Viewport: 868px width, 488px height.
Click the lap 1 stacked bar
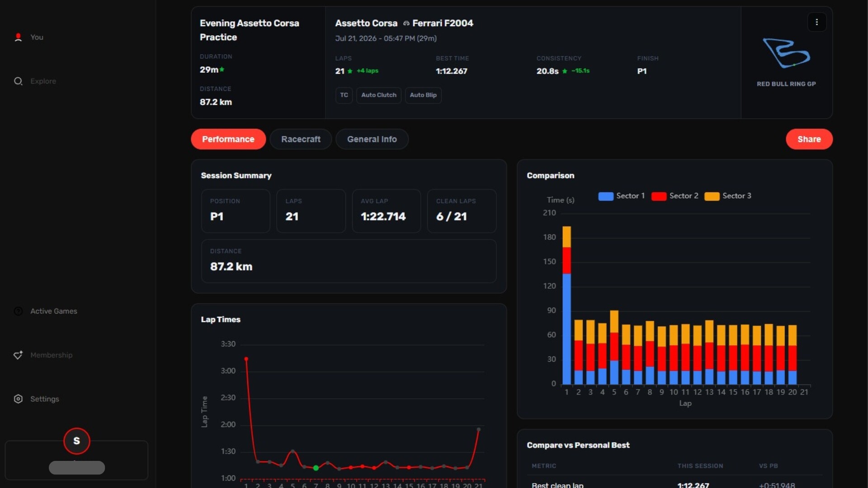click(x=566, y=305)
